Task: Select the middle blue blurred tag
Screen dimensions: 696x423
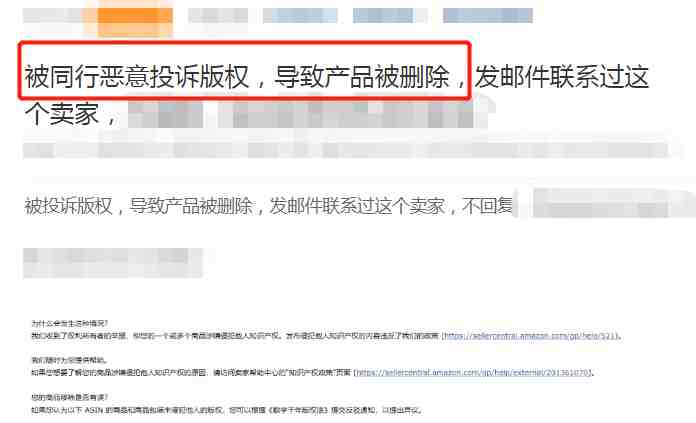Action: (x=384, y=16)
